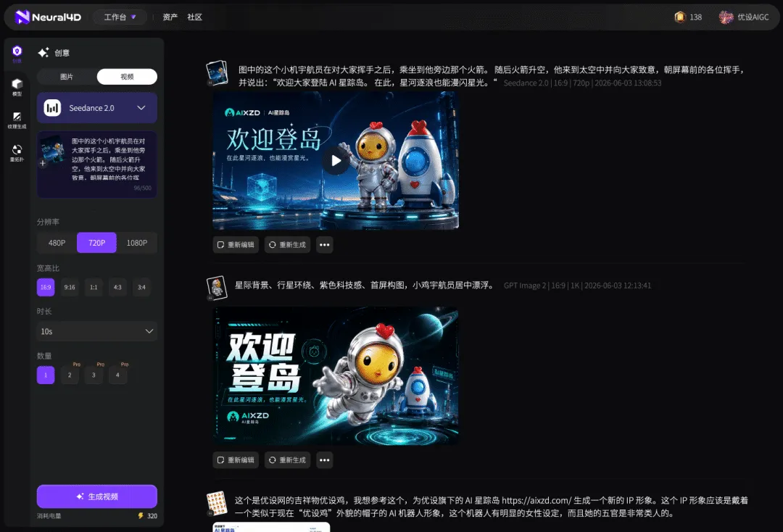Switch to the 视频 mode tab
783x532 pixels.
coord(127,76)
